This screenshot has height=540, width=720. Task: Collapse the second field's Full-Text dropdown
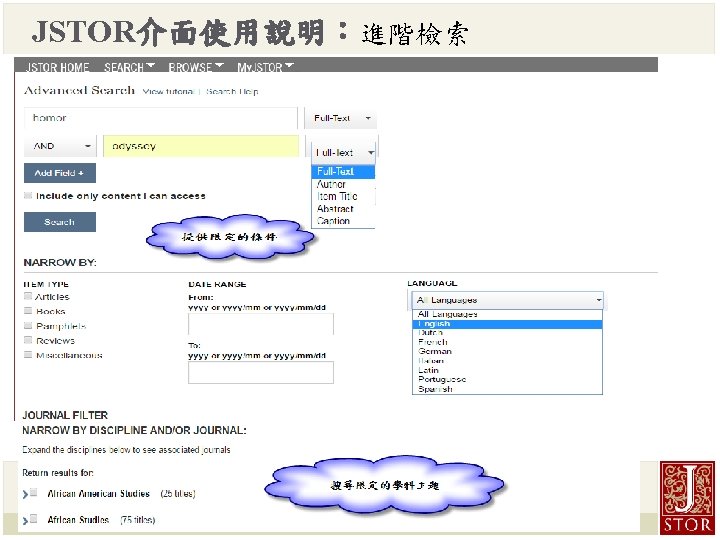343,152
